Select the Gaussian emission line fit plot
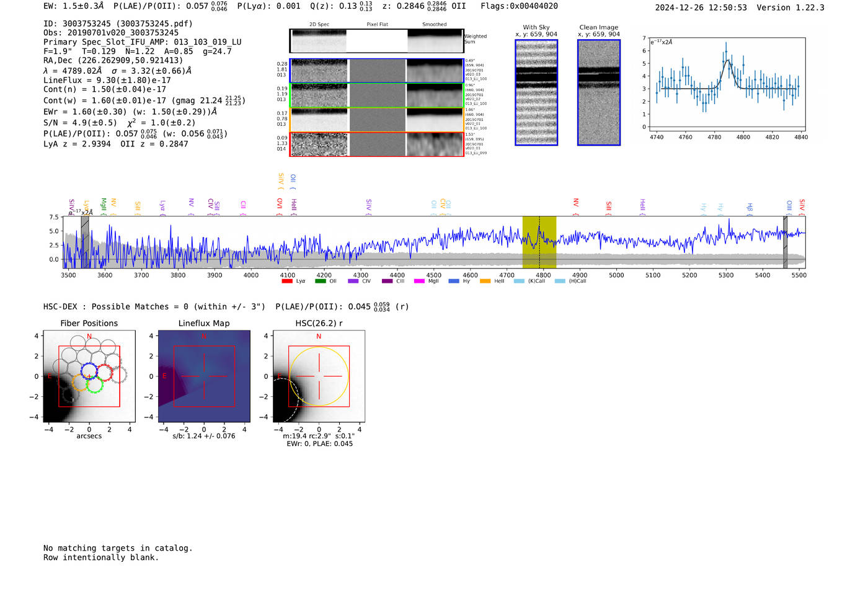The image size is (868, 591). coord(727,84)
